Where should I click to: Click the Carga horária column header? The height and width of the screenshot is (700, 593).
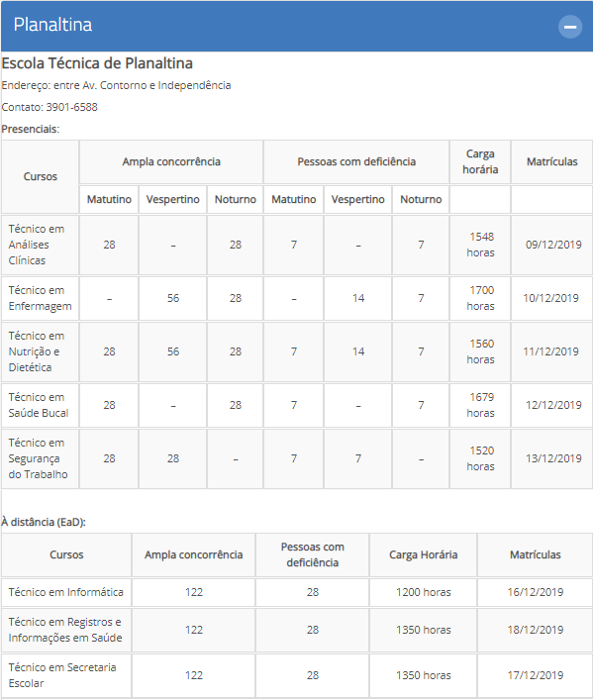(x=480, y=161)
